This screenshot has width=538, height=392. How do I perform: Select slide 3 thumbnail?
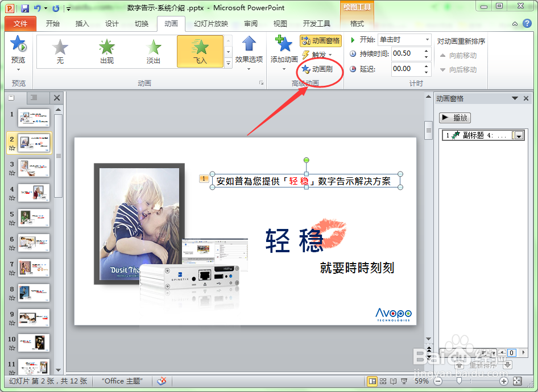(34, 168)
